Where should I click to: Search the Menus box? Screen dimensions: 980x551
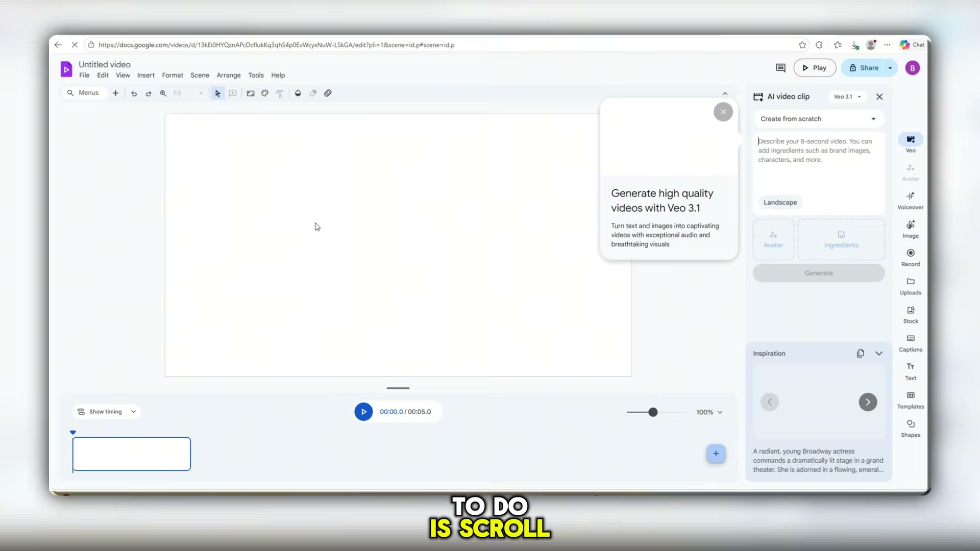(85, 93)
